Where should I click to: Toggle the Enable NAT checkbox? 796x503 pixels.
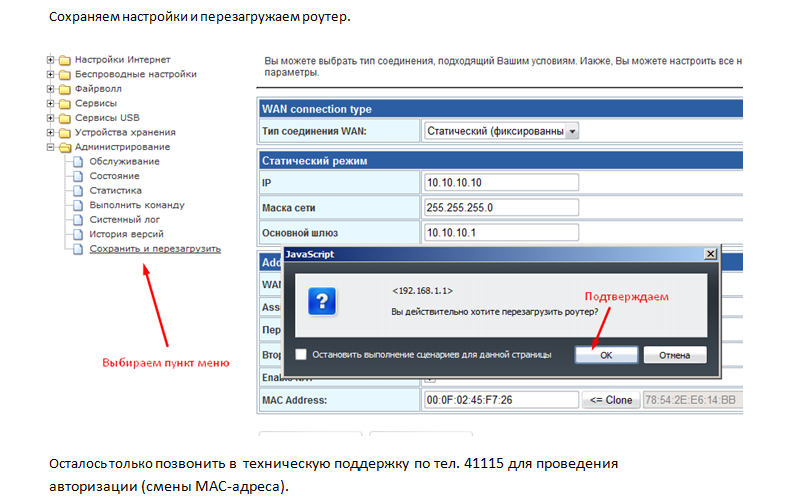[430, 379]
